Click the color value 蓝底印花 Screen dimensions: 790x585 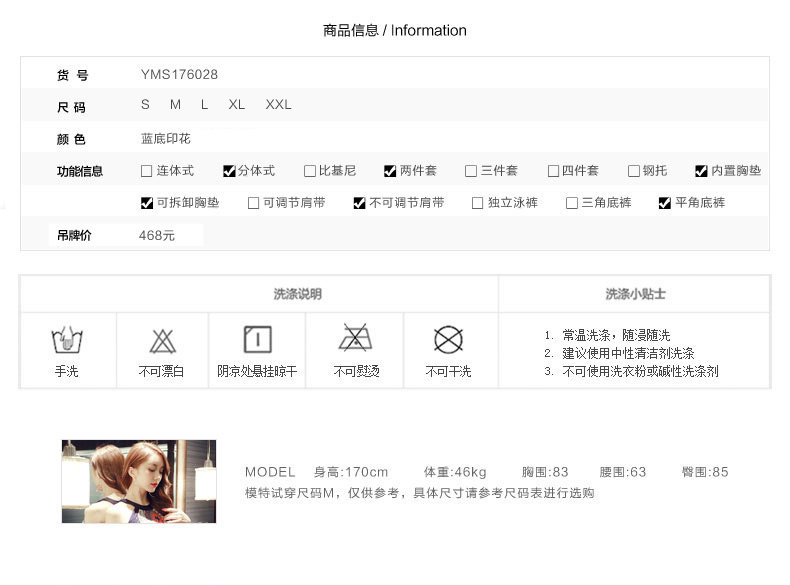[x=166, y=139]
